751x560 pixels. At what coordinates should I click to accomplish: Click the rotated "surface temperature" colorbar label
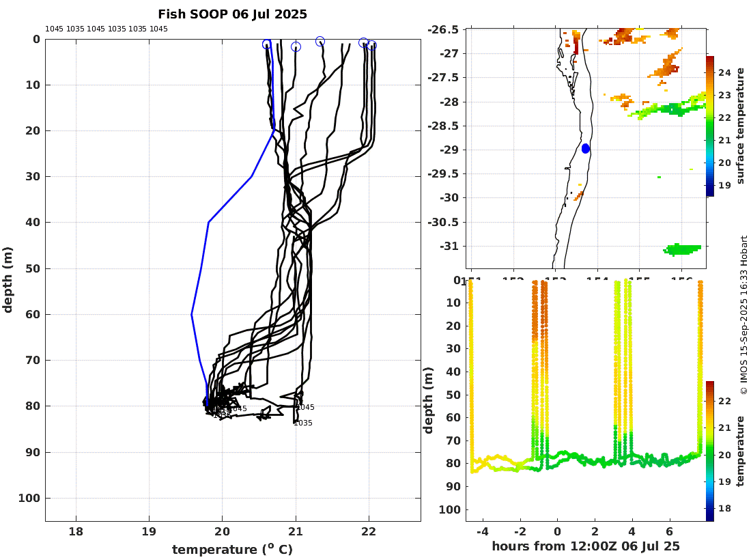point(740,126)
